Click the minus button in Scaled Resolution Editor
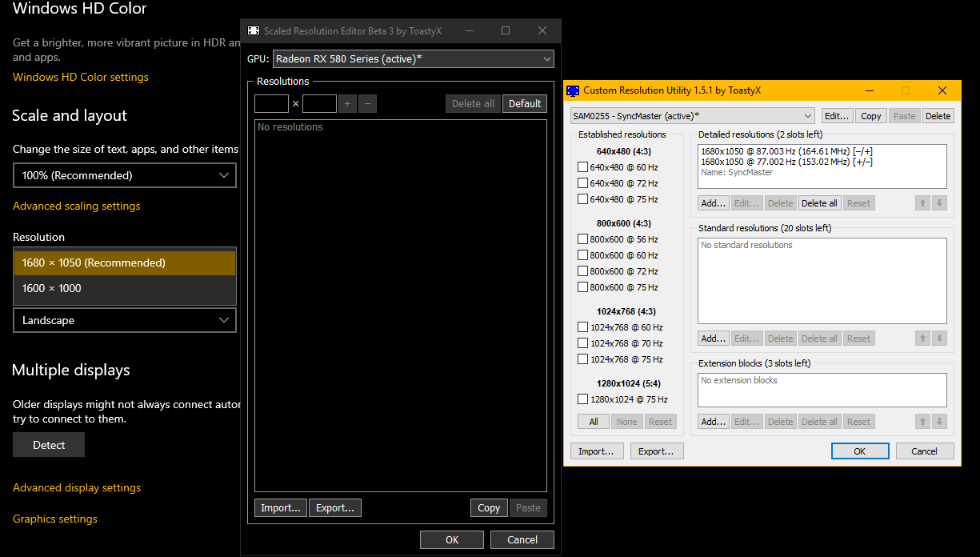This screenshot has width=980, height=557. 367,104
